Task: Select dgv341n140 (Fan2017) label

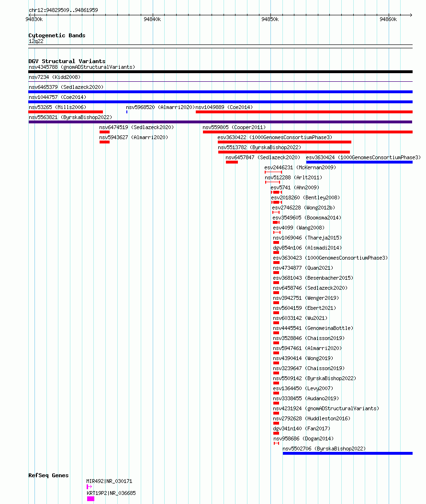Action: (x=302, y=428)
